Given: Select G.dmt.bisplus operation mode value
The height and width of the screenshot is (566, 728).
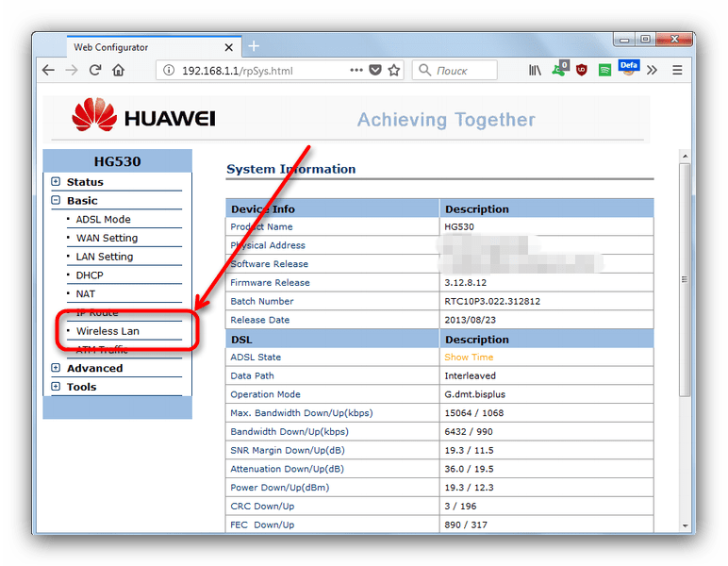Looking at the screenshot, I should [x=474, y=394].
